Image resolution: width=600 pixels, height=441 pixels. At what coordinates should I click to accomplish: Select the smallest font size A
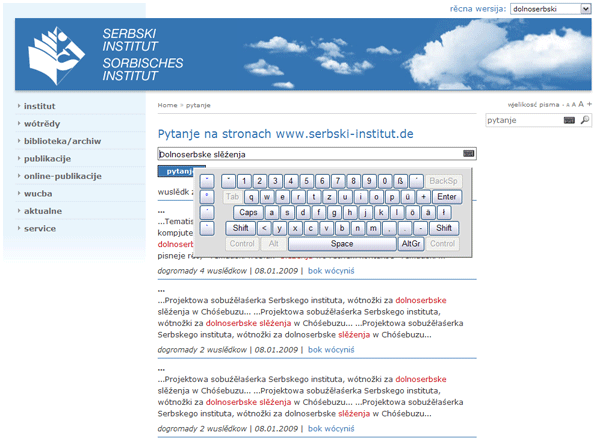tap(568, 105)
